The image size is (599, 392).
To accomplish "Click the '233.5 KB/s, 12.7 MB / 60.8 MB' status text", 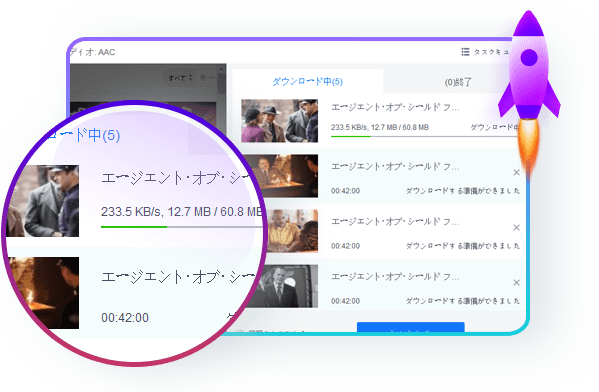I will click(x=380, y=127).
